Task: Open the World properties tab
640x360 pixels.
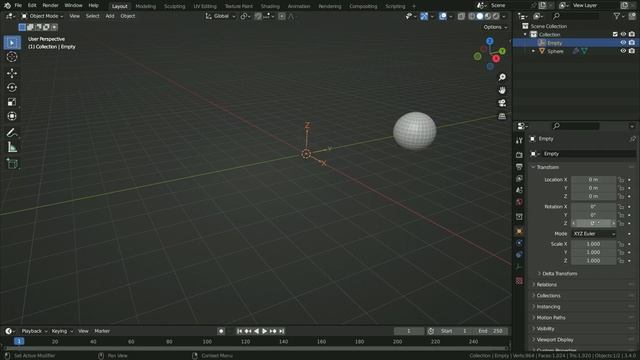Action: (519, 202)
